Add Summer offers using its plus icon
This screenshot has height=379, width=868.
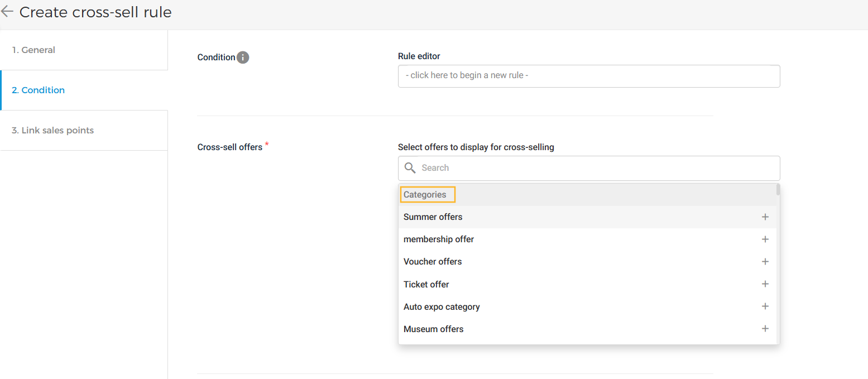[765, 217]
